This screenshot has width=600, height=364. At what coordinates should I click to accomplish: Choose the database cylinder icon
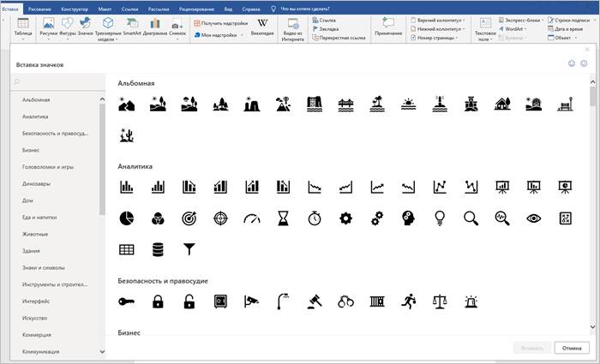[x=158, y=249]
